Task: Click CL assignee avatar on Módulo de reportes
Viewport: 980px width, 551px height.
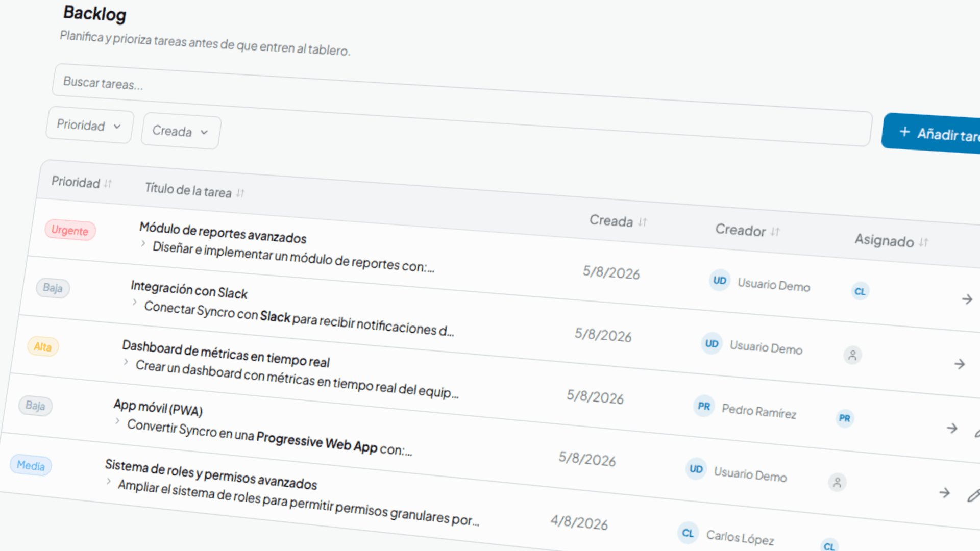Action: 860,291
